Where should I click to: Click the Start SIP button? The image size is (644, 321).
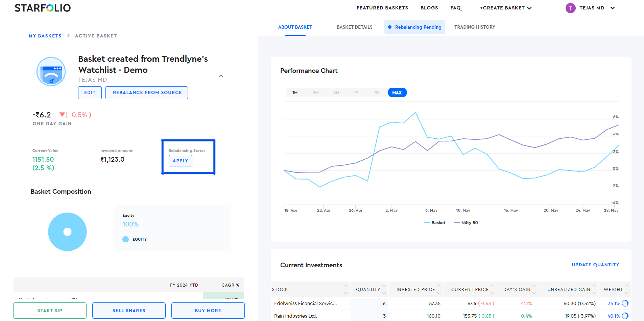tap(50, 311)
